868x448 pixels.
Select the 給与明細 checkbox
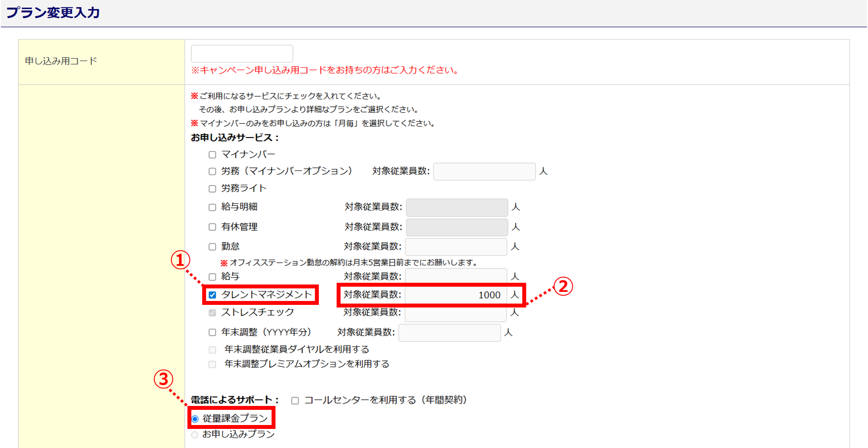coord(212,207)
